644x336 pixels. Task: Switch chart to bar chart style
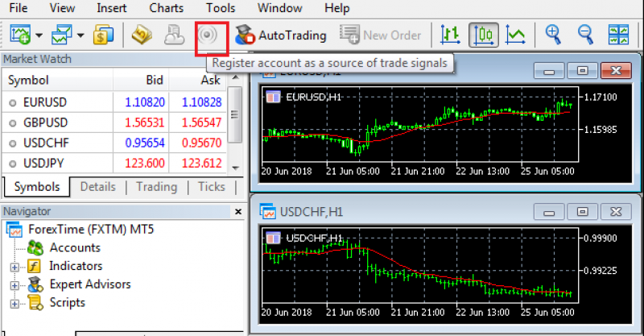(450, 35)
